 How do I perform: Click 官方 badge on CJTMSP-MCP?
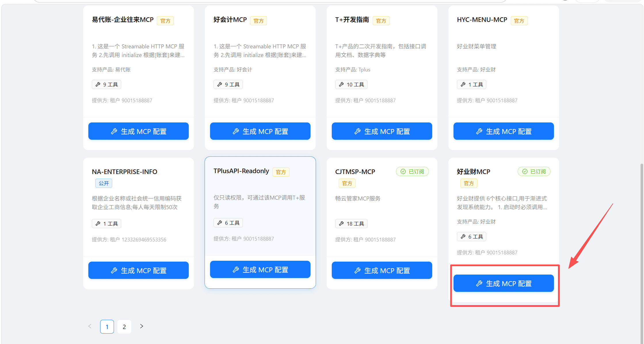tap(347, 183)
